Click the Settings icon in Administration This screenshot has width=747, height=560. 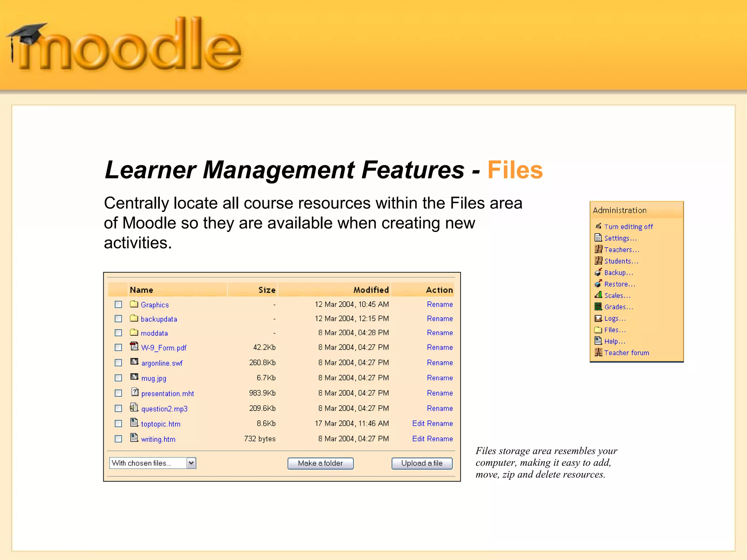click(598, 238)
